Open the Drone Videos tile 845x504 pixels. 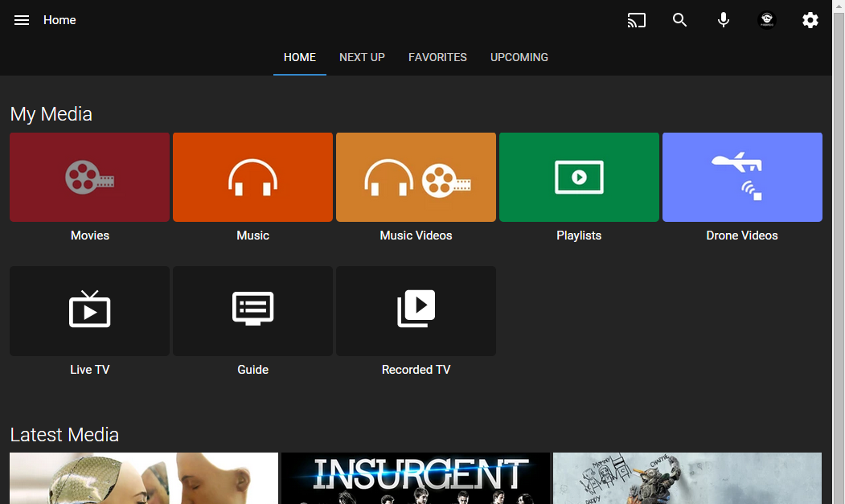742,177
